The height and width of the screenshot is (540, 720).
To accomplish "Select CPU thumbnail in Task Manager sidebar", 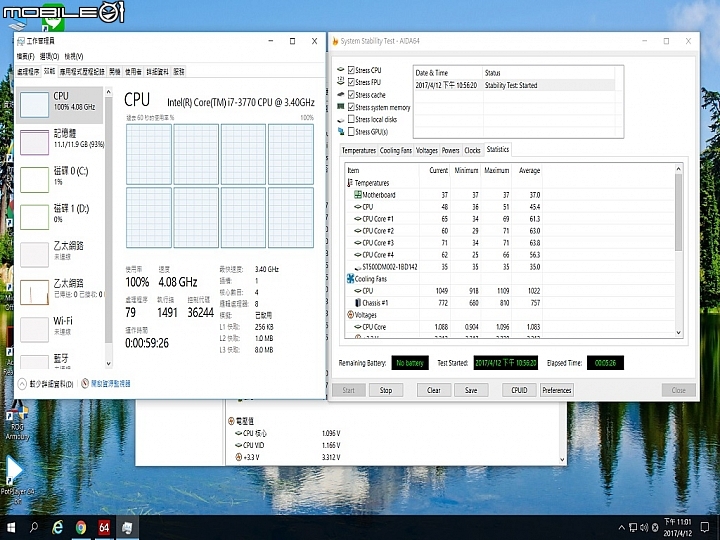I will [x=34, y=104].
